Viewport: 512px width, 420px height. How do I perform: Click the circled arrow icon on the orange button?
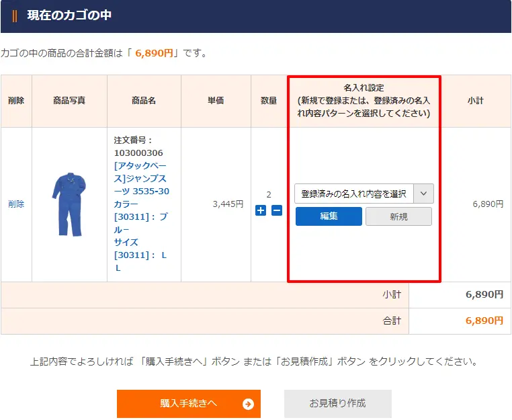pyautogui.click(x=248, y=404)
